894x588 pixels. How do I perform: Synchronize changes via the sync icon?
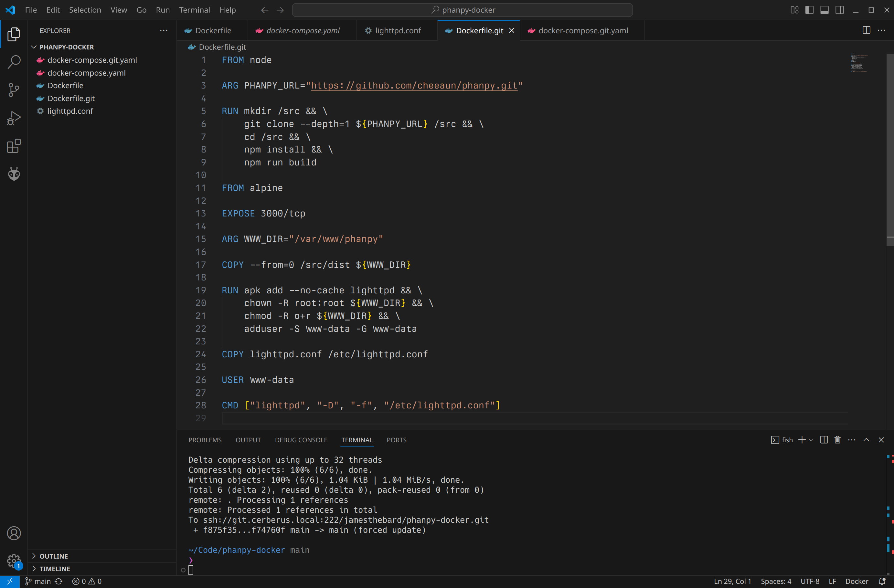pyautogui.click(x=59, y=581)
